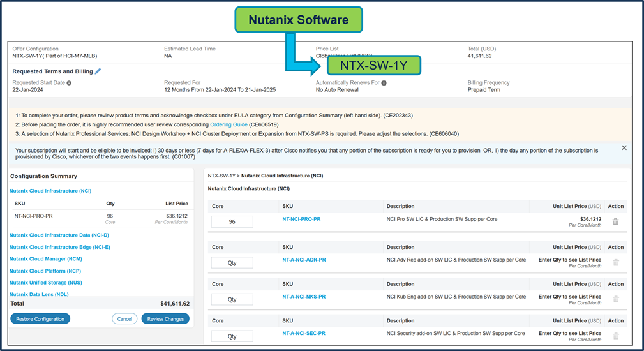Dismiss the subscription notice with X
Viewport: 644px width, 351px height.
click(624, 148)
